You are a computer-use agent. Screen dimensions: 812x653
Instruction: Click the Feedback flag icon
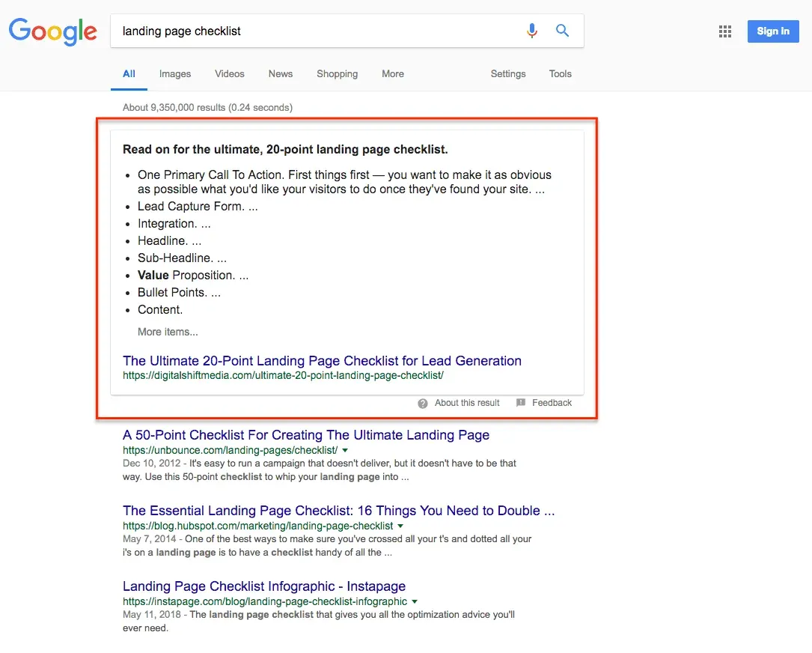(x=521, y=403)
